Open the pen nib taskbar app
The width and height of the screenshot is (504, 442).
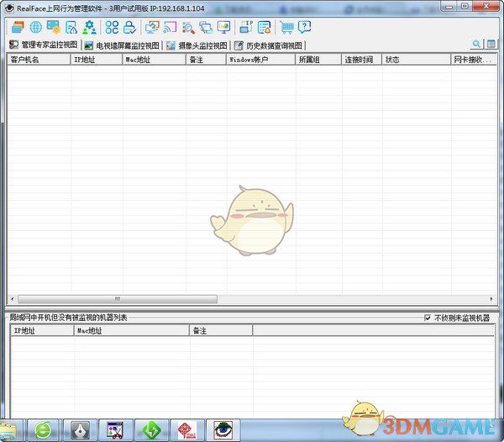point(80,430)
